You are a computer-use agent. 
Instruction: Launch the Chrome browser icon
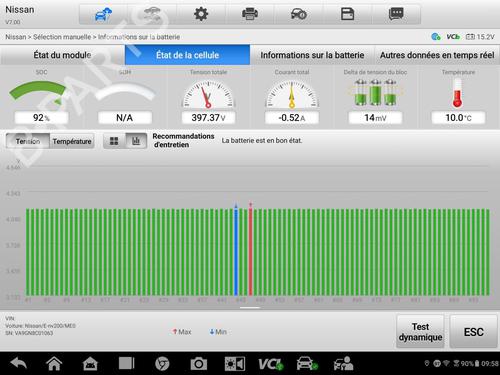162,364
